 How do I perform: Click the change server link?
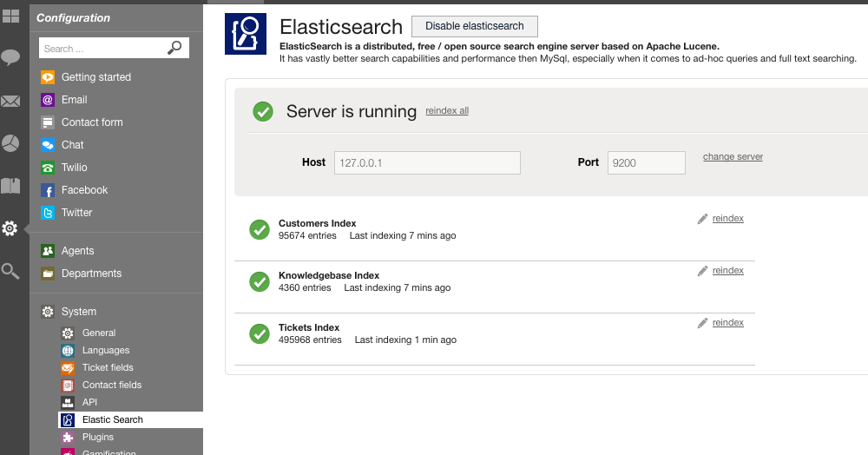733,156
